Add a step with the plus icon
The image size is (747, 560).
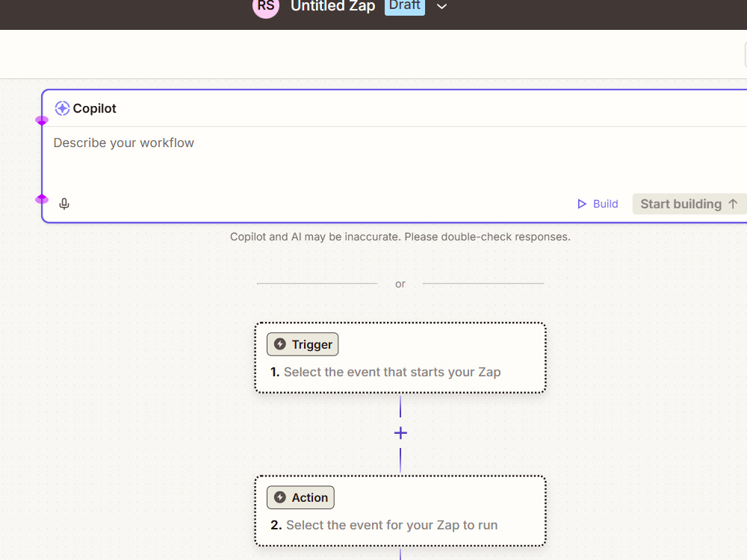tap(400, 433)
